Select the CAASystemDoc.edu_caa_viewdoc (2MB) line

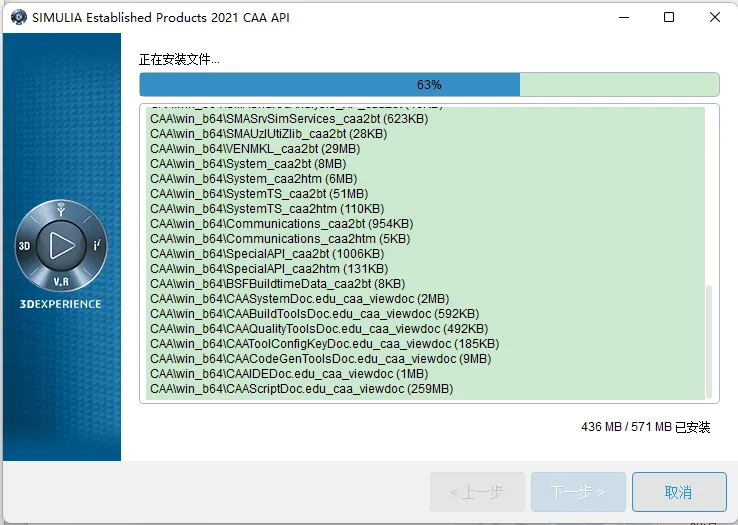(x=300, y=299)
